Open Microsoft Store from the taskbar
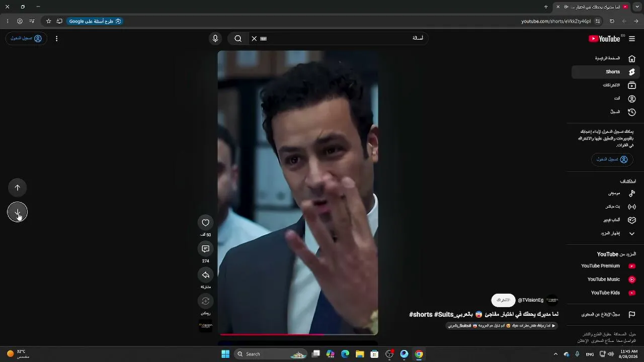 pyautogui.click(x=374, y=354)
